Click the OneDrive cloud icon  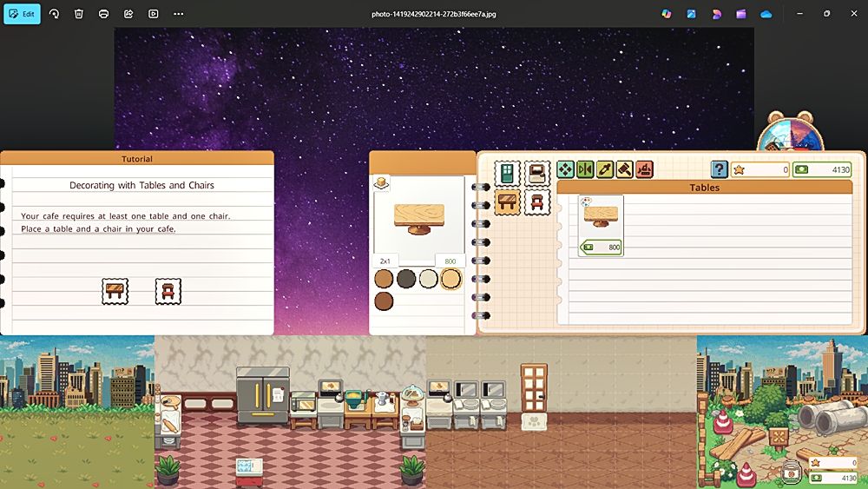[766, 14]
